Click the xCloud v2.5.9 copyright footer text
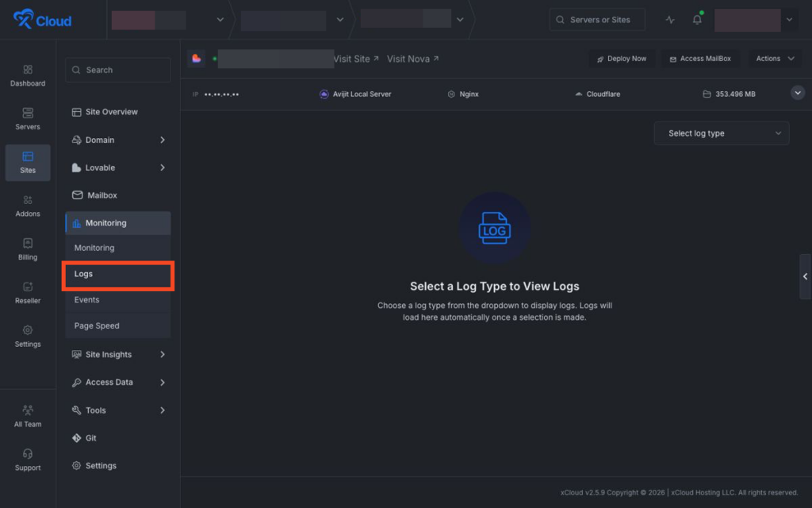 click(679, 492)
